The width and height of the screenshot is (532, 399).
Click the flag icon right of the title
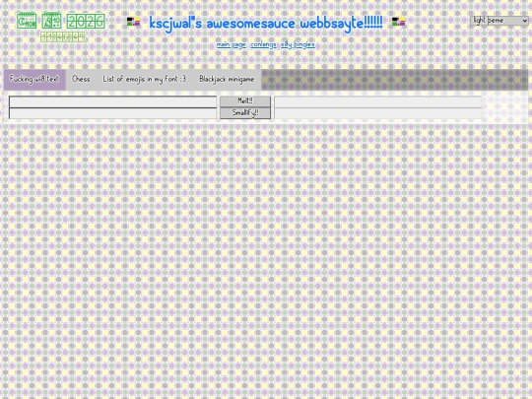(399, 22)
